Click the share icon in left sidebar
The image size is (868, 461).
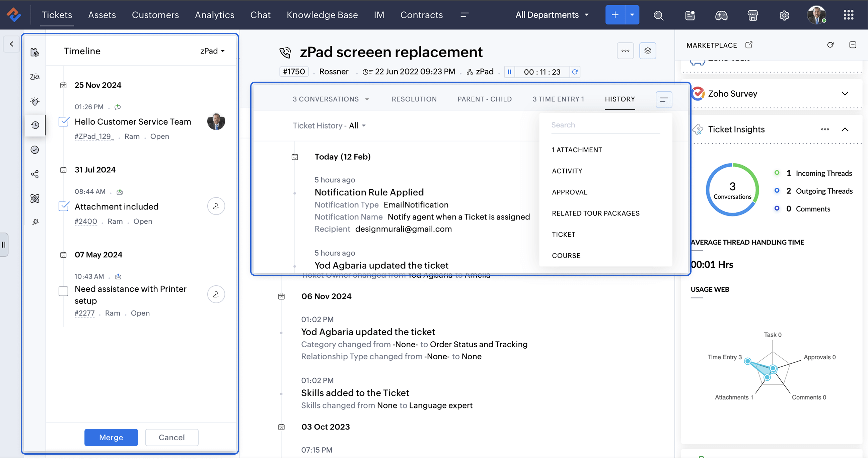pyautogui.click(x=35, y=174)
